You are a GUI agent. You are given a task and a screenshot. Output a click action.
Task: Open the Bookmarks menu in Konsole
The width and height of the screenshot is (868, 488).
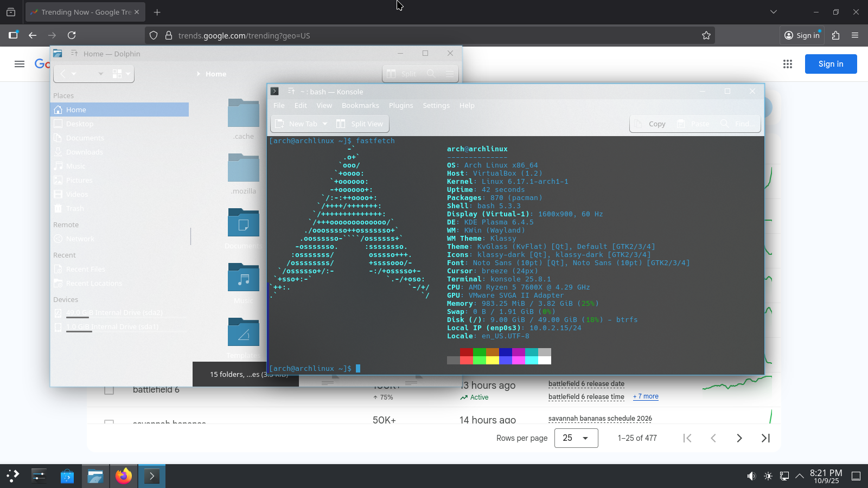pos(360,106)
